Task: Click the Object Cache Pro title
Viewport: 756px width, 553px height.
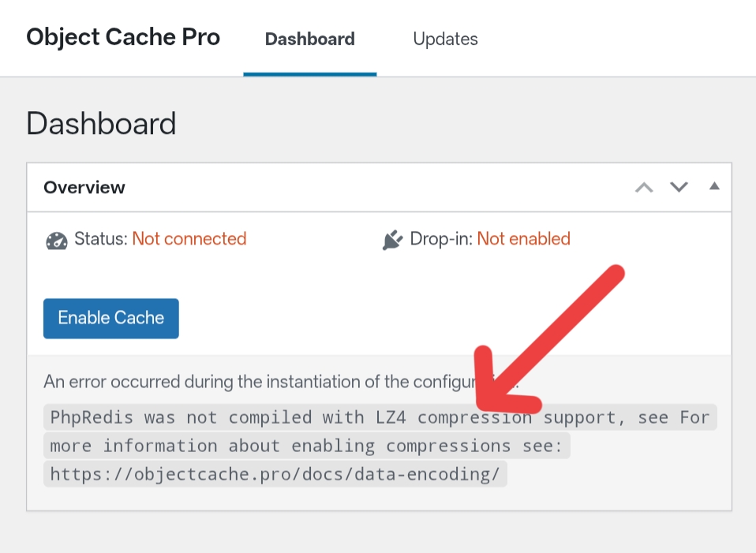Action: click(123, 37)
